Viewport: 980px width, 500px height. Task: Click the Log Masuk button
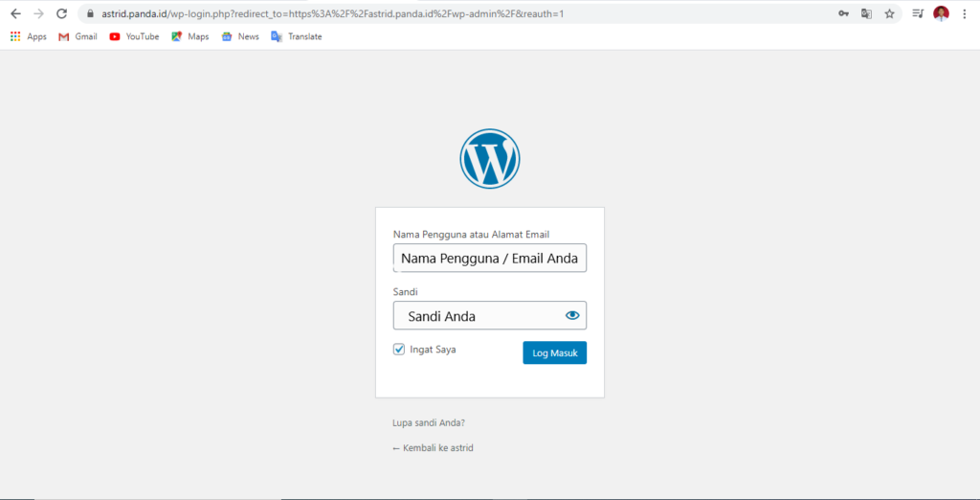tap(555, 352)
